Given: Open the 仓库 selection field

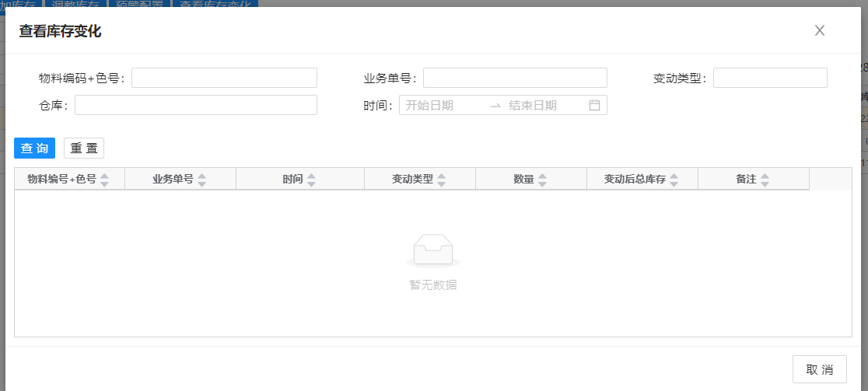Looking at the screenshot, I should pyautogui.click(x=195, y=105).
